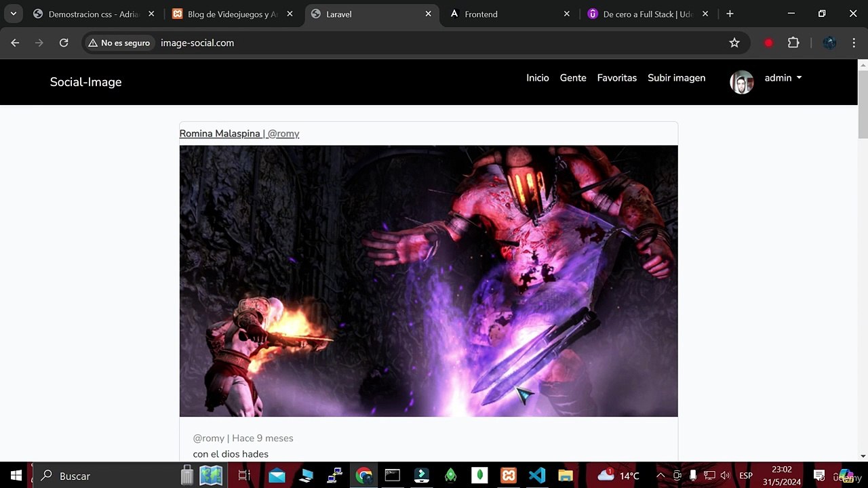This screenshot has width=868, height=488.
Task: Close the Blog de Videojuegos tab
Action: [290, 14]
